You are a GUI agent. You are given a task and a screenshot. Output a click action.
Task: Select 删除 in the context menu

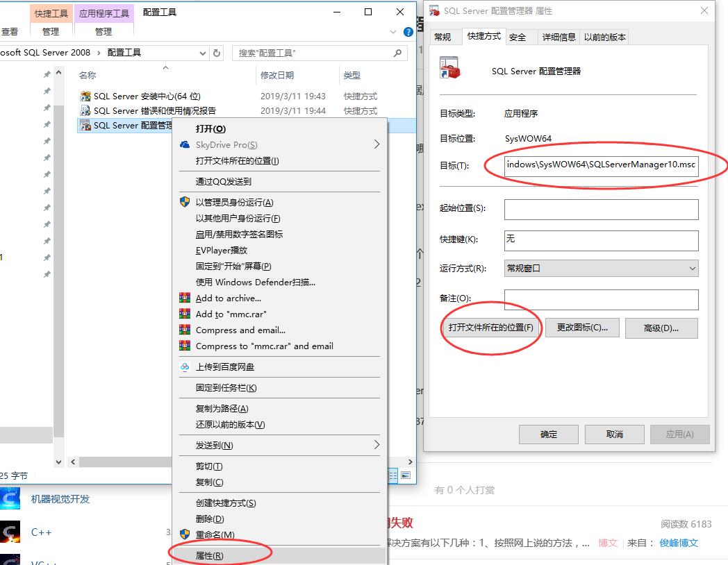pyautogui.click(x=210, y=518)
